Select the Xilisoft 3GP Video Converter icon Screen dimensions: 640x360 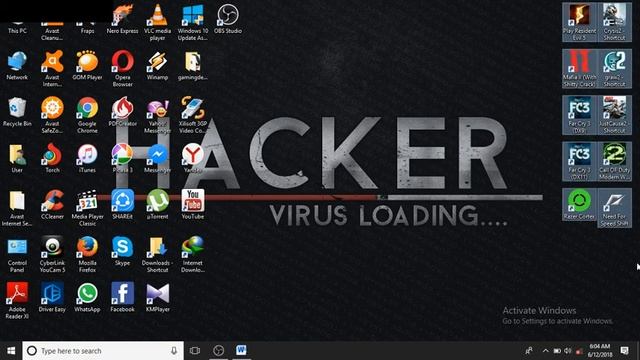193,115
